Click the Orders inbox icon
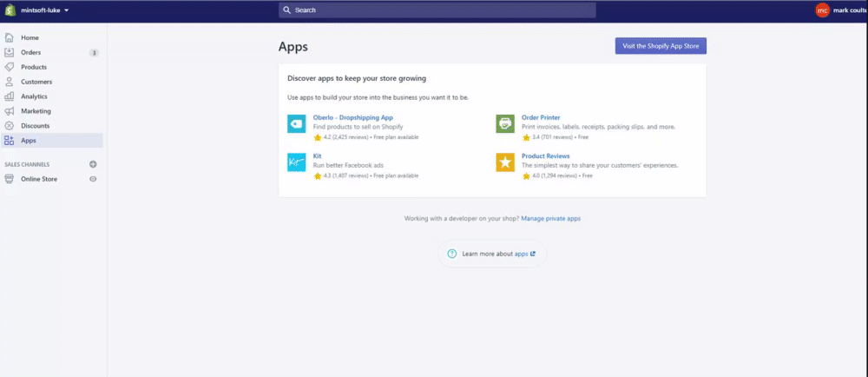The height and width of the screenshot is (377, 868). 9,53
